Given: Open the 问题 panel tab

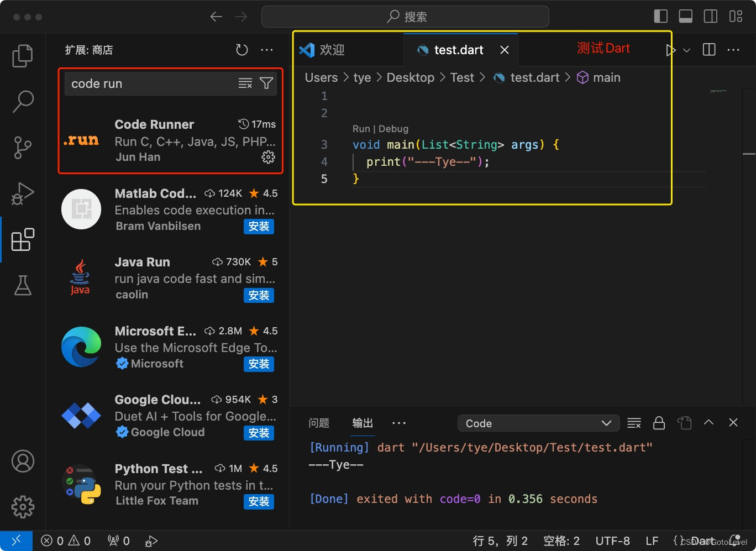Looking at the screenshot, I should pyautogui.click(x=319, y=423).
